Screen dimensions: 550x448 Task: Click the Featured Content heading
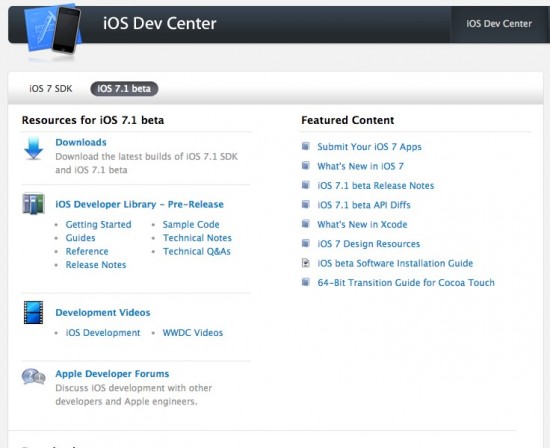click(348, 120)
